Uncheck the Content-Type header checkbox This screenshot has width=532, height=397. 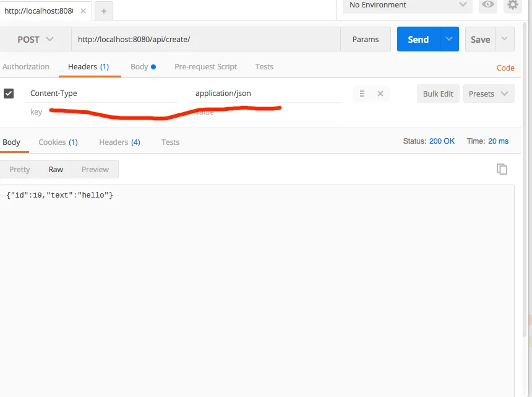coord(9,94)
